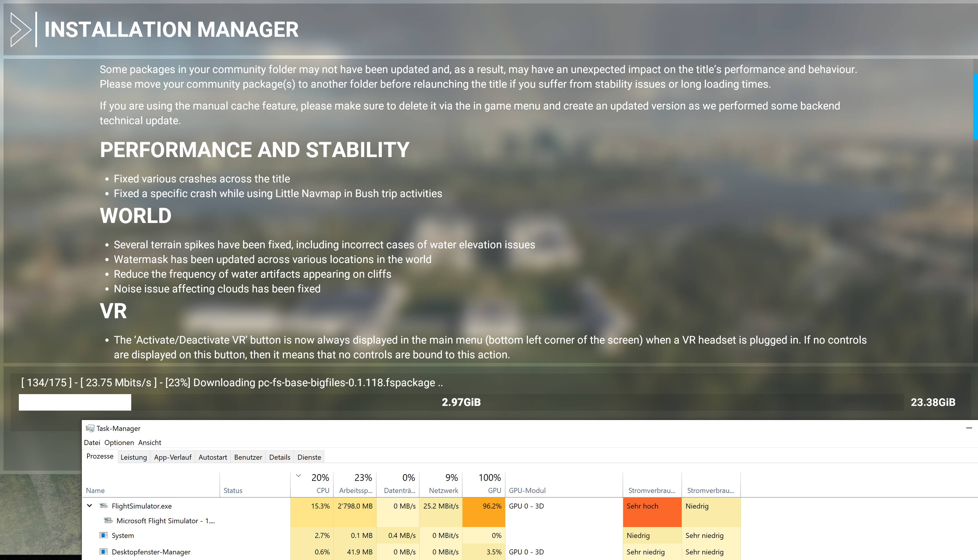Select the Microsoft Flight Simulator child entry
The height and width of the screenshot is (560, 978).
[165, 520]
